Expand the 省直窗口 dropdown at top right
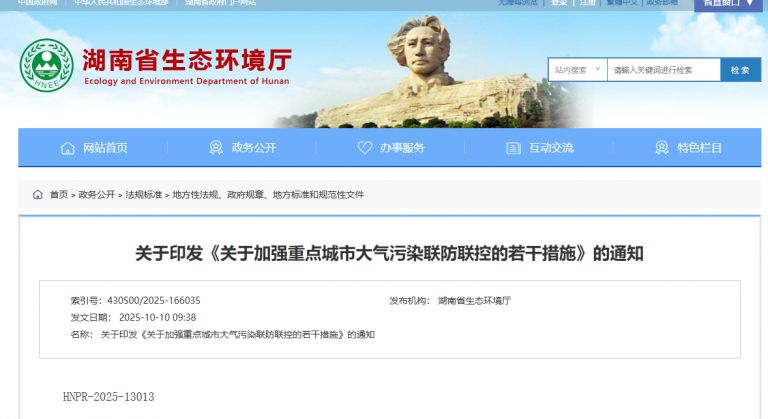This screenshot has height=419, width=768. point(728,4)
